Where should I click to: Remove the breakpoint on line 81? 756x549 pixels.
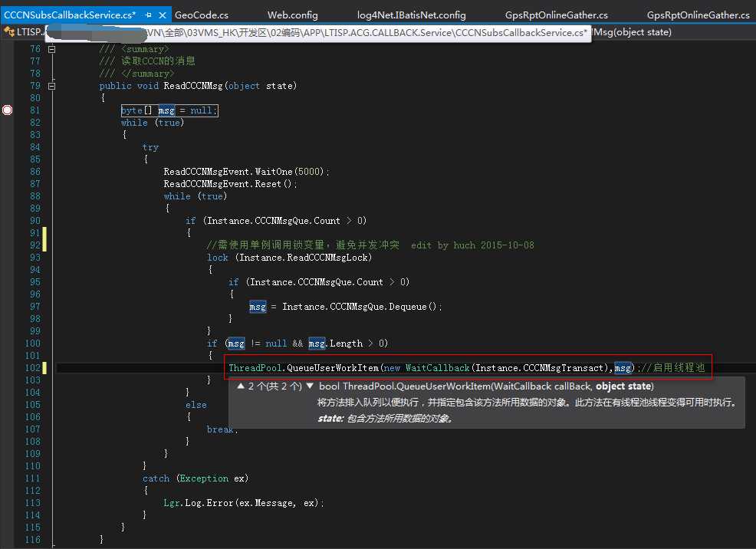[7, 110]
